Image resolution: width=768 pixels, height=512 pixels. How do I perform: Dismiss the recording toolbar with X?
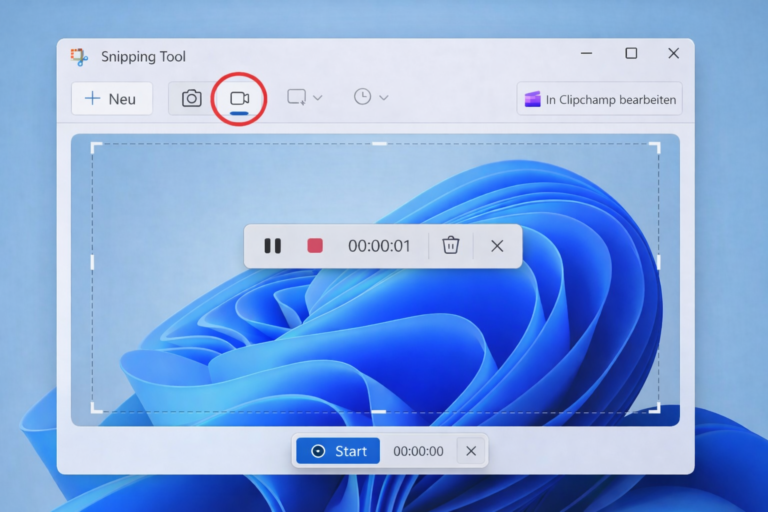coord(497,246)
